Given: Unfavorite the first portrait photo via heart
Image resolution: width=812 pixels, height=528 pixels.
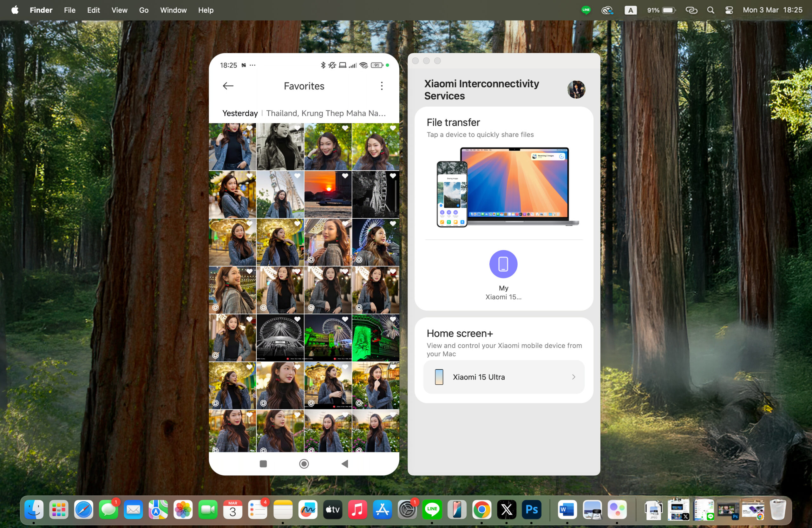Looking at the screenshot, I should (x=249, y=128).
